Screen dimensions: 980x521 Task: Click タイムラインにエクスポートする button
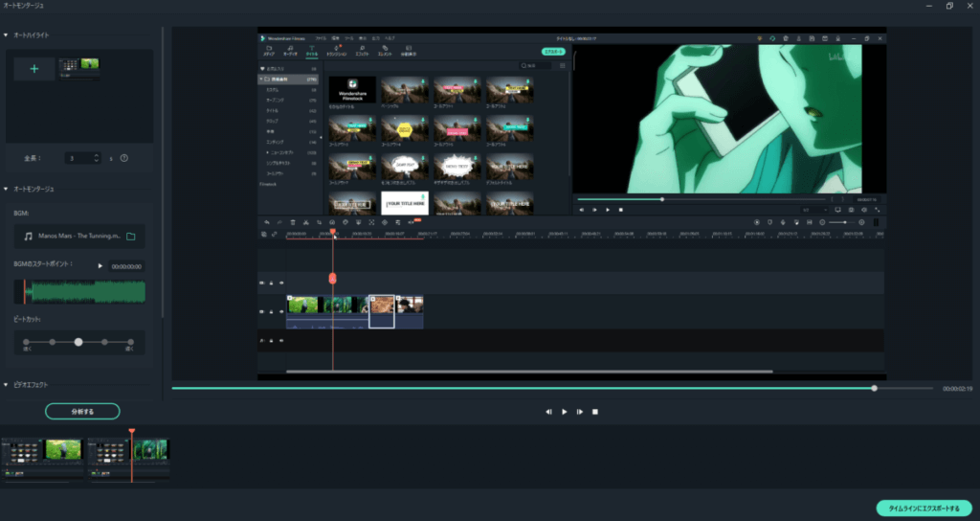tap(924, 508)
